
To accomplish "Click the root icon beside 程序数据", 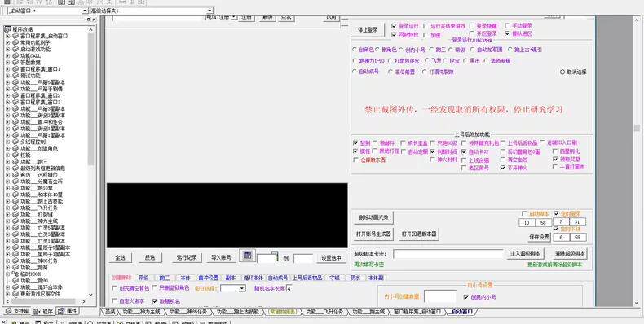I will pos(7,29).
